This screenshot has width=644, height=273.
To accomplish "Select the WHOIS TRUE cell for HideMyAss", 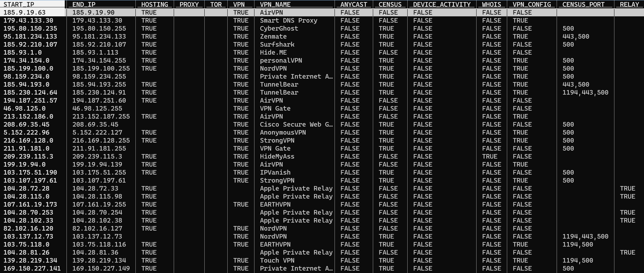I will 490,156.
